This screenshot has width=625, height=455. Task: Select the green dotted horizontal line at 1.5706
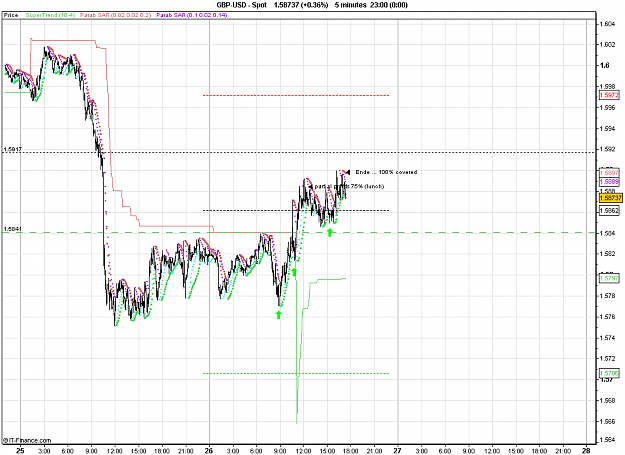coord(296,373)
